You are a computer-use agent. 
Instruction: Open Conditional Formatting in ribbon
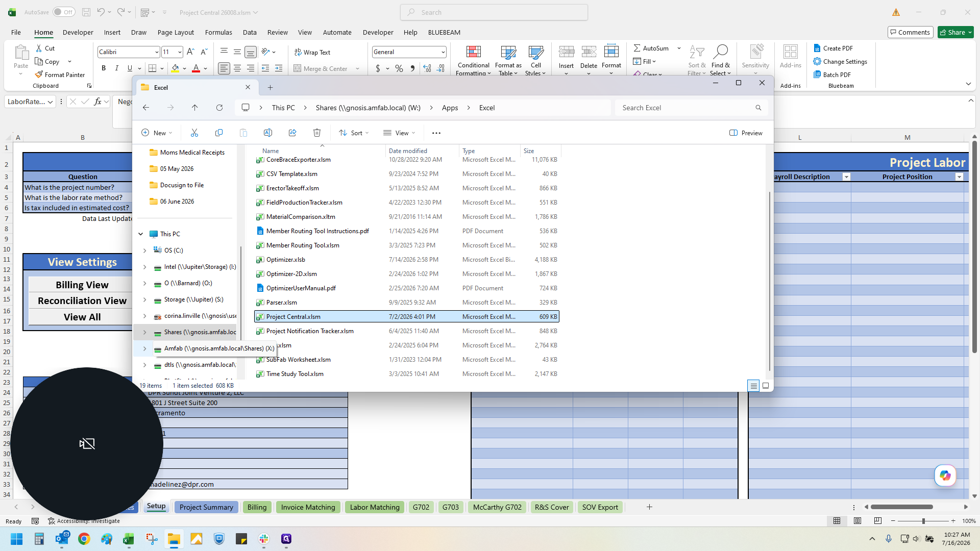tap(473, 60)
